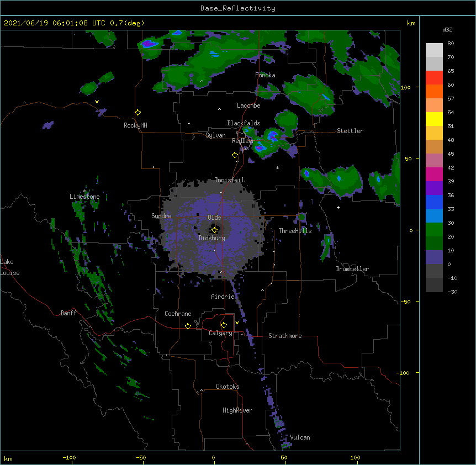This screenshot has height=465, width=476.
Task: Pick the light gray 70-80 dBZ legend swatch
Action: [434, 50]
